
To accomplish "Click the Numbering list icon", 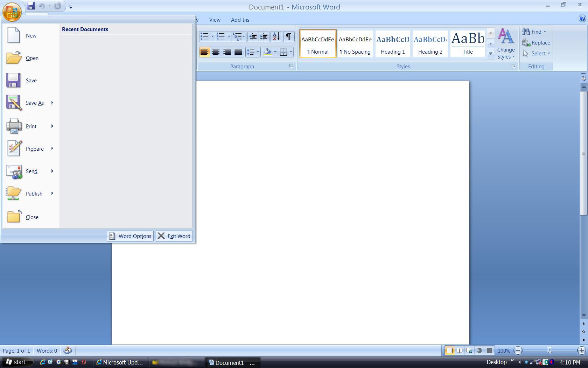I will [220, 36].
